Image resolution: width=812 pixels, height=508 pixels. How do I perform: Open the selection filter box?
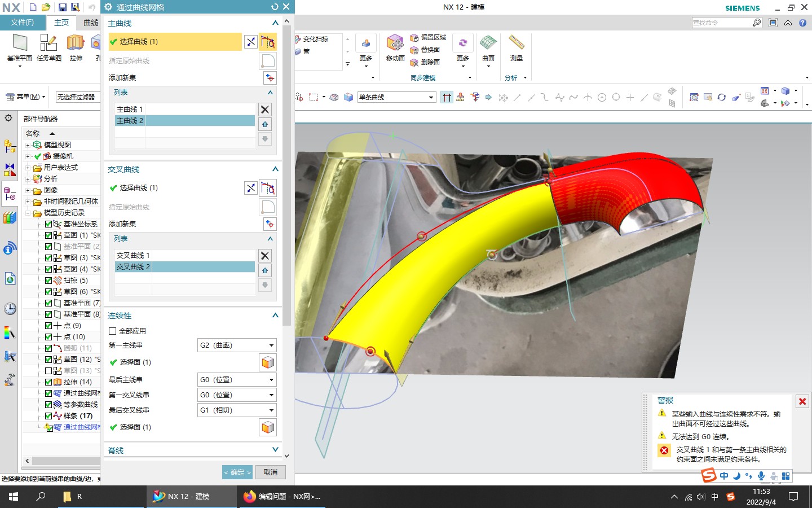tap(78, 97)
